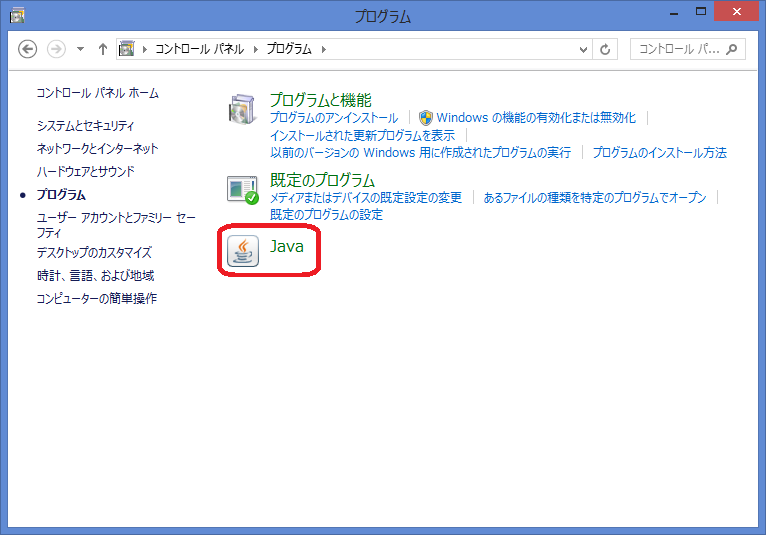Open コントロール パネル ホーム

coord(98,93)
